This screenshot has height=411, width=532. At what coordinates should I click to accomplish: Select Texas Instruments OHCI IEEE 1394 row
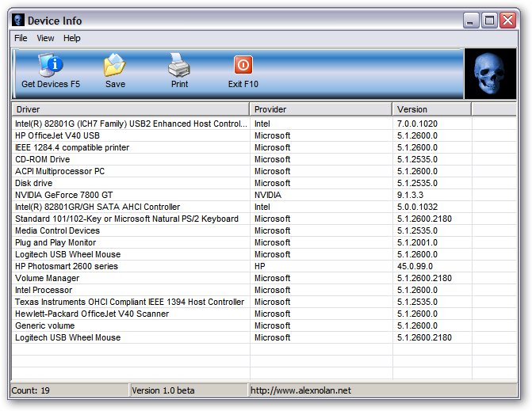[x=264, y=302]
